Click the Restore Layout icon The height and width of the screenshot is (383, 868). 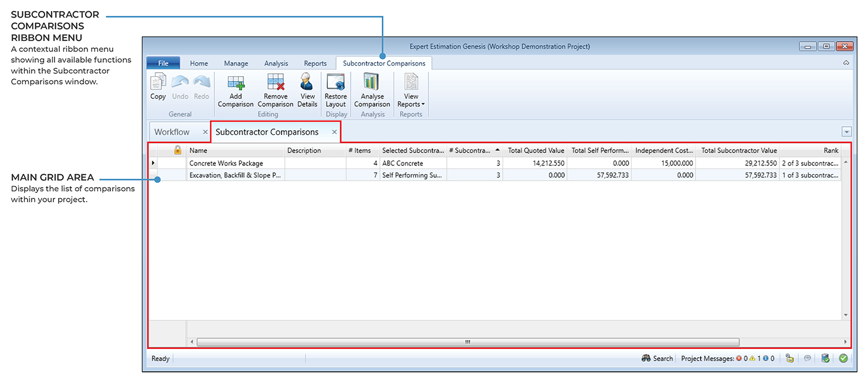(335, 83)
